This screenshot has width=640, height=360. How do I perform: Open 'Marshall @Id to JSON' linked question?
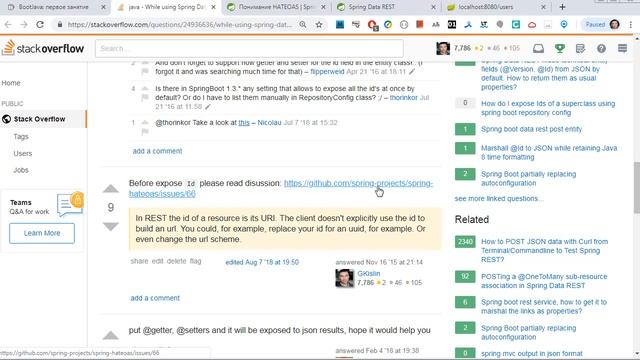tap(549, 152)
